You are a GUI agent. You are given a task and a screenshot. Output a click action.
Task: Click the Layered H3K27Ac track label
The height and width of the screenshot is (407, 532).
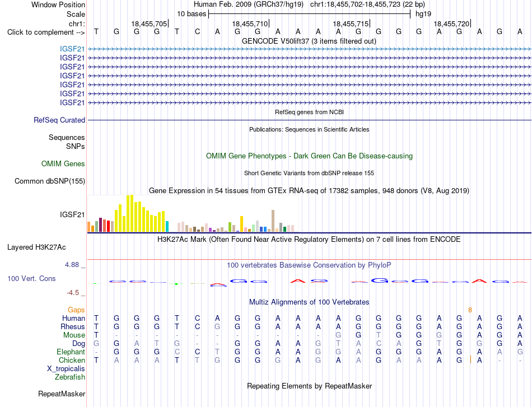tap(36, 247)
